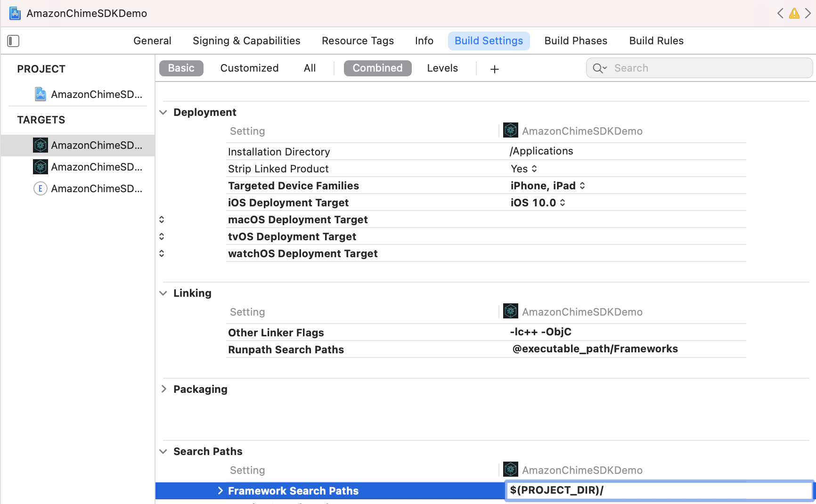Expand the Framework Search Paths row
The height and width of the screenshot is (504, 816).
pyautogui.click(x=220, y=491)
